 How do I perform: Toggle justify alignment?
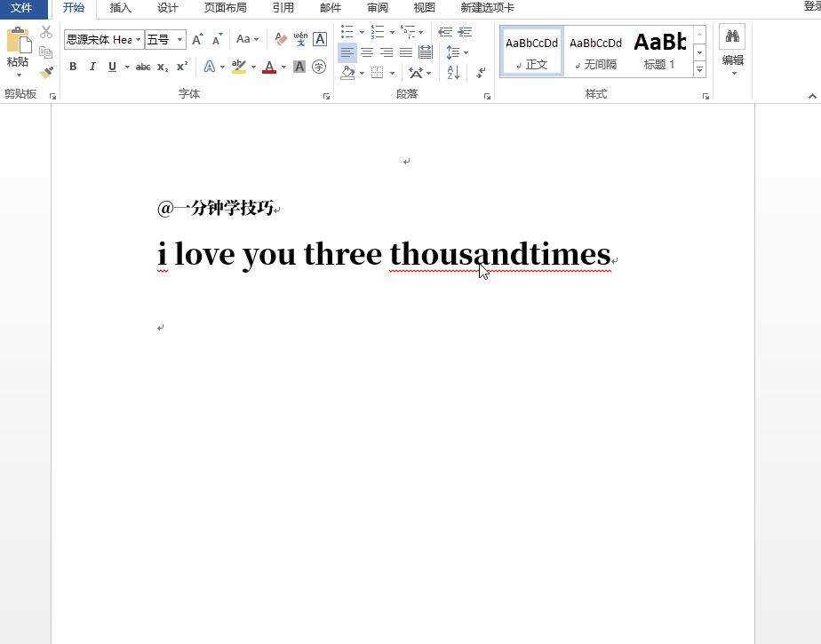[406, 52]
